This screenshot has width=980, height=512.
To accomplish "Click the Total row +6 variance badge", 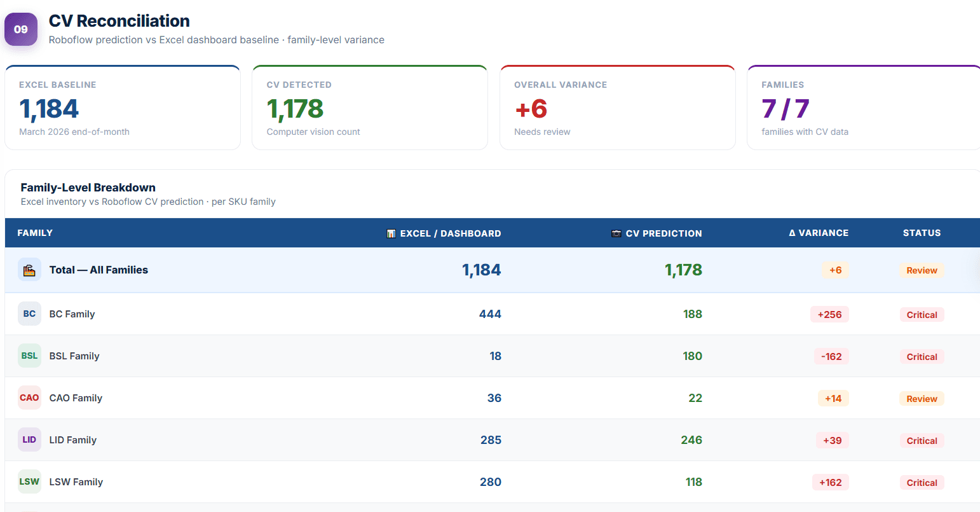I will click(x=835, y=270).
